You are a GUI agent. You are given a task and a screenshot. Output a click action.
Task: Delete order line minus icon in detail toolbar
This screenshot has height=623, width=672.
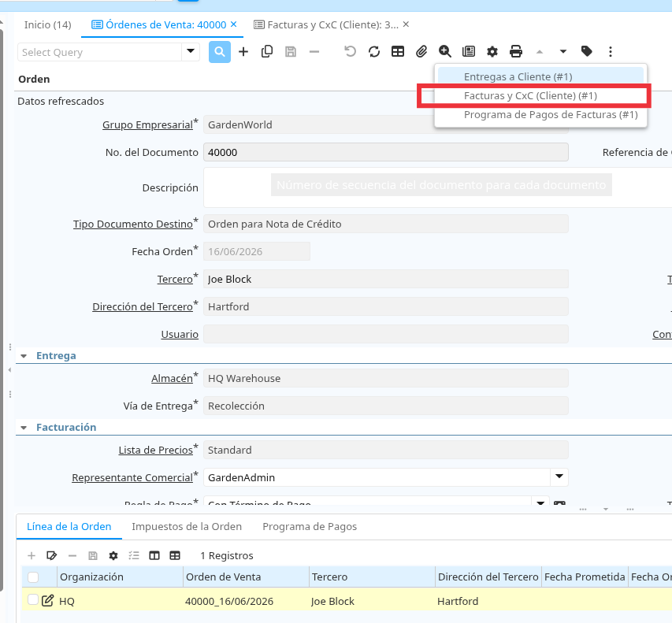click(x=72, y=556)
